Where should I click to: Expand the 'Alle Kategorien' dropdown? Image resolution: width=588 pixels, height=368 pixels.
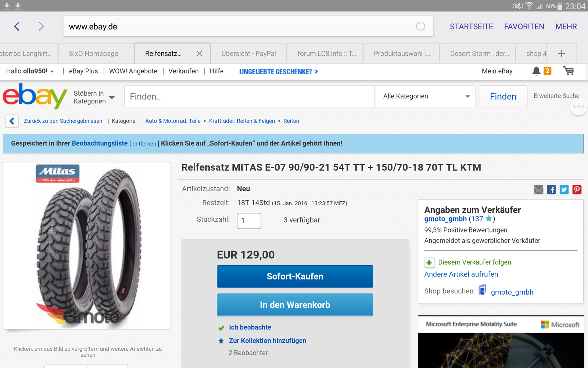pyautogui.click(x=426, y=96)
